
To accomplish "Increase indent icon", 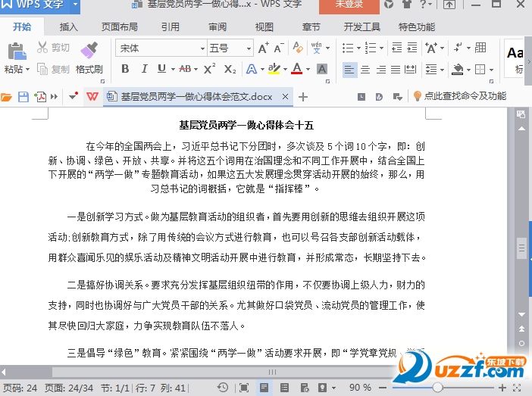I will point(412,48).
